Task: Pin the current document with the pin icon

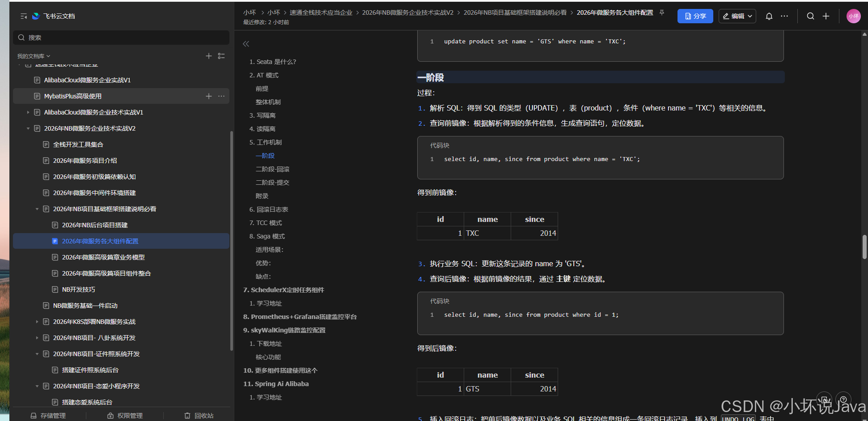Action: (661, 13)
